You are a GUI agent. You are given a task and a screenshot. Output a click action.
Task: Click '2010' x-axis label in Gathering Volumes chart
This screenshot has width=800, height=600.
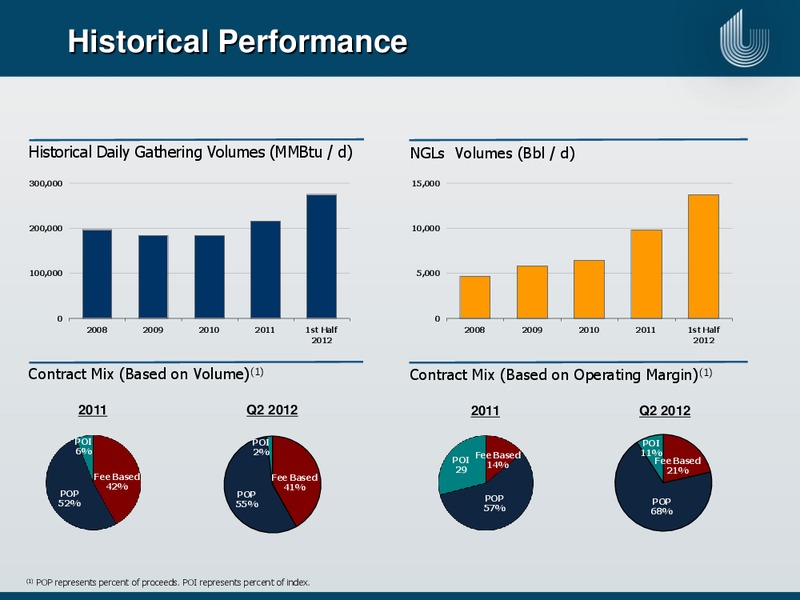click(x=209, y=330)
